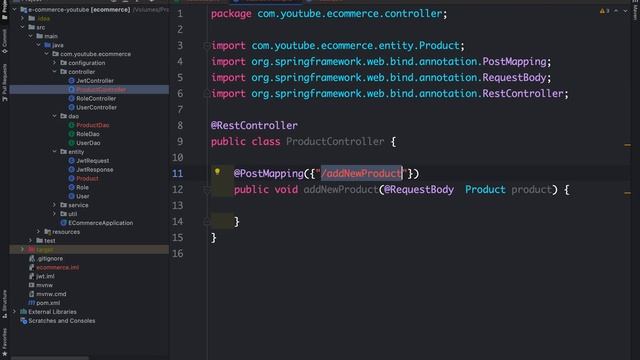Select the jwt.iml file
Screen dimensions: 640x360
pyautogui.click(x=45, y=276)
